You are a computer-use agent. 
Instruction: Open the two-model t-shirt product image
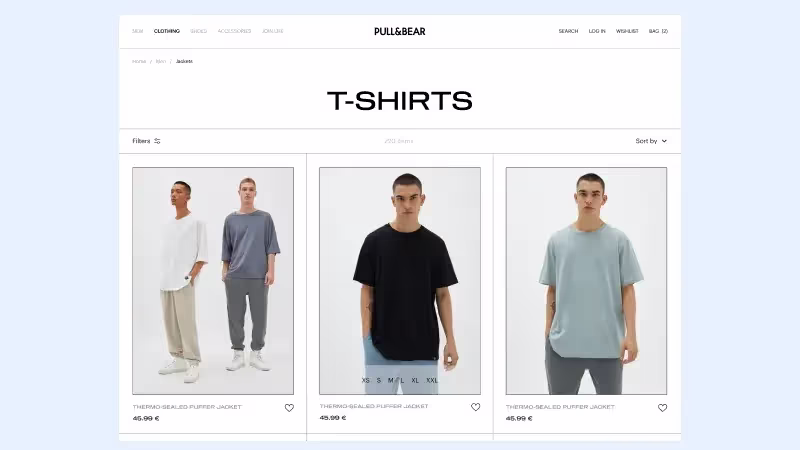point(213,281)
